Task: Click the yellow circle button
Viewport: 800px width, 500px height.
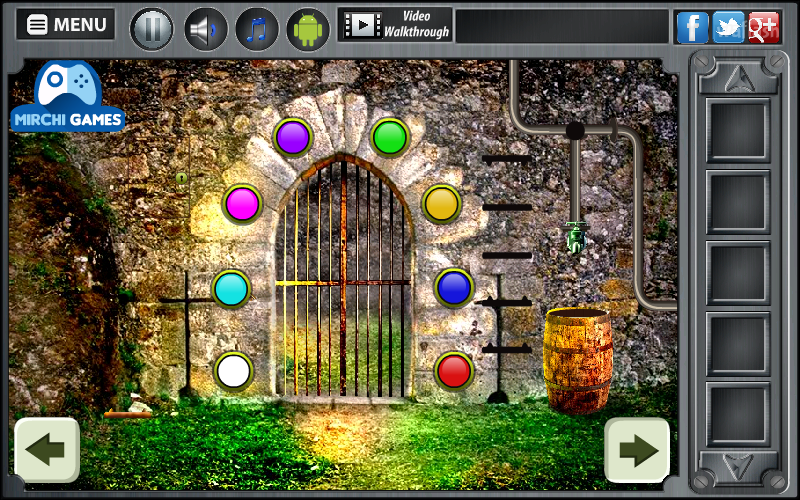Action: point(442,204)
